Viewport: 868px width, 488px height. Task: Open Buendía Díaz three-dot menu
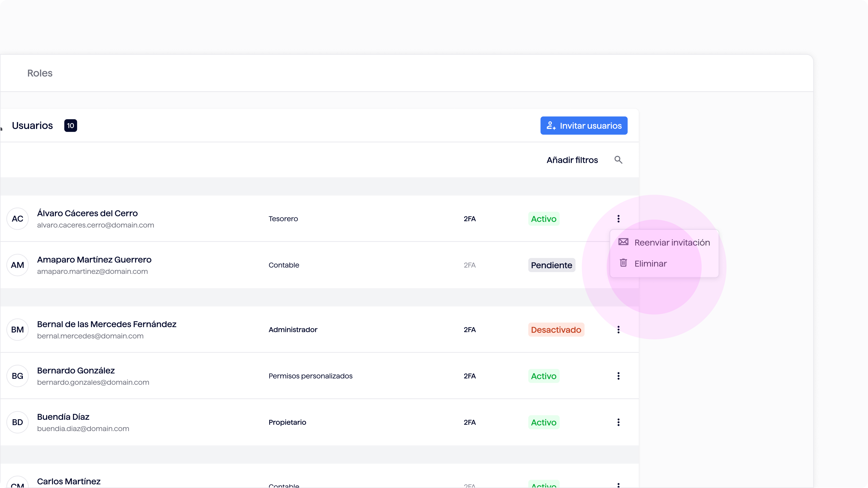(618, 422)
